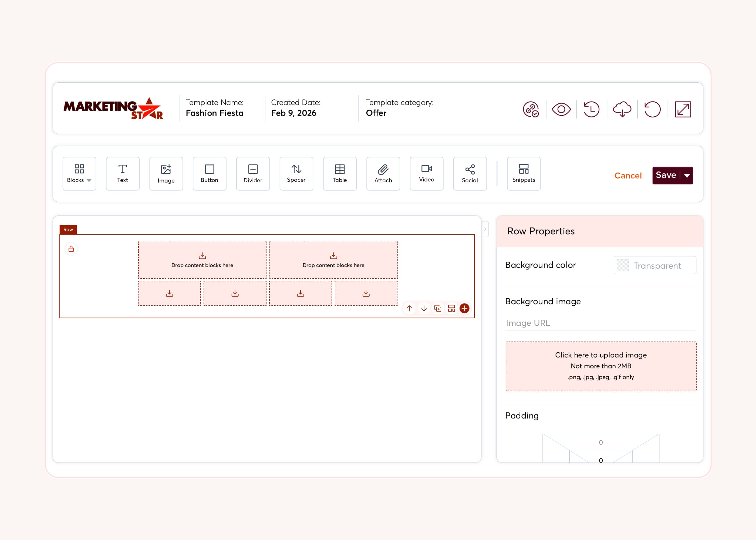Image resolution: width=756 pixels, height=540 pixels.
Task: Click left 'Drop content blocks here' area
Action: tap(202, 260)
